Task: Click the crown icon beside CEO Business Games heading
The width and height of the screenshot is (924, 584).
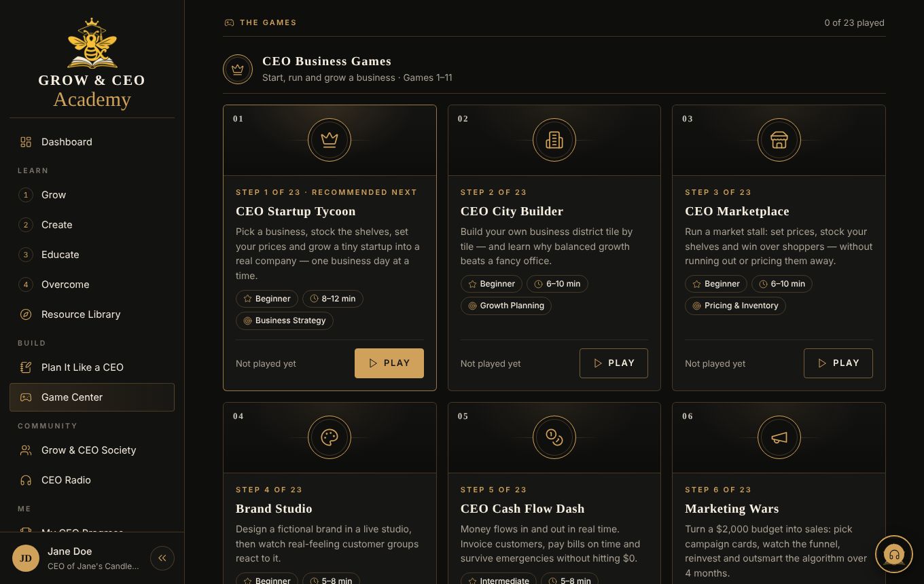Action: tap(238, 69)
